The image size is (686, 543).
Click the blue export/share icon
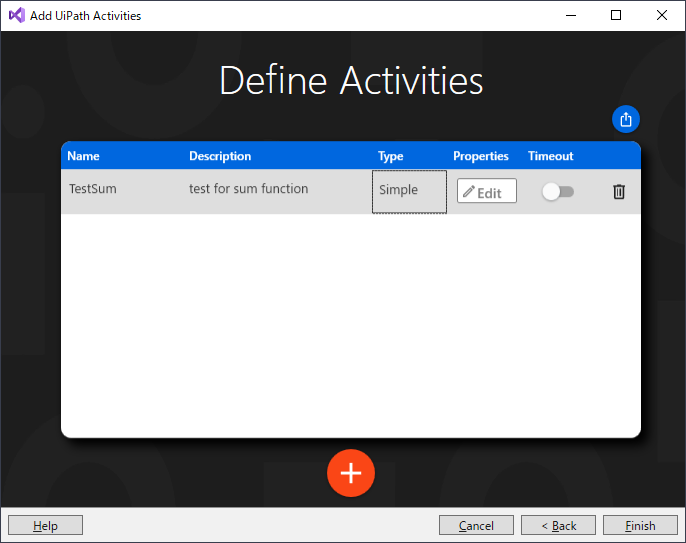coord(626,119)
